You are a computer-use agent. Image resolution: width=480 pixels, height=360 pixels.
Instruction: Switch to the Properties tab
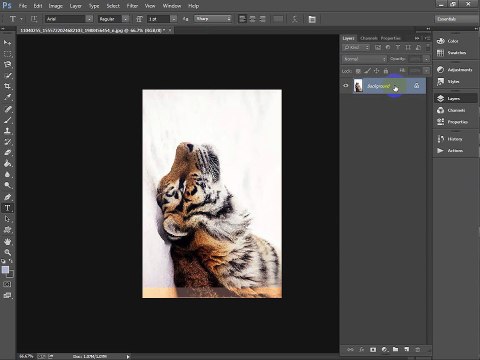[391, 38]
